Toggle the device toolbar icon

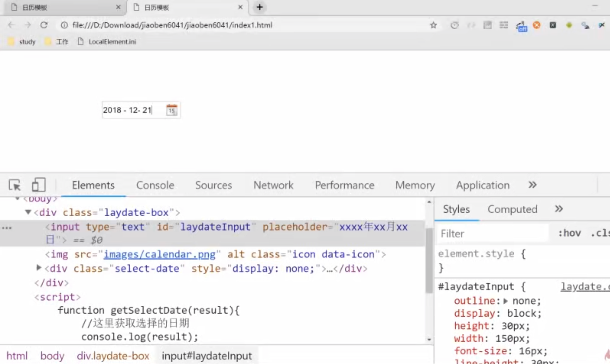click(x=38, y=185)
